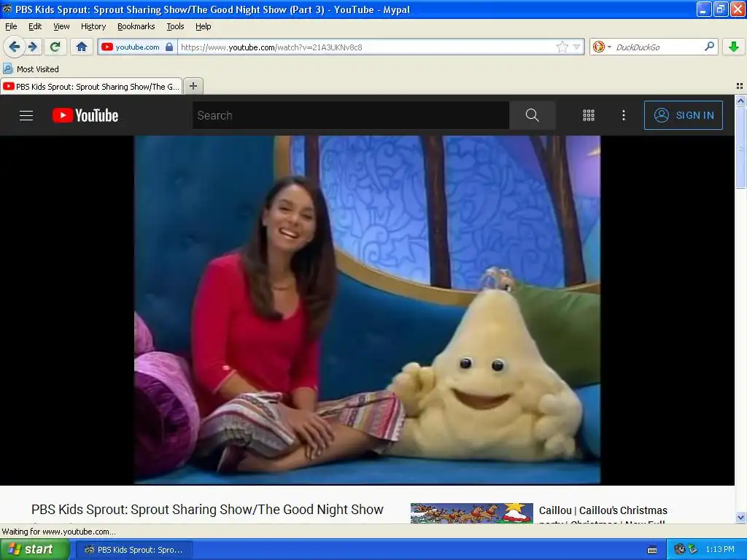The image size is (747, 560).
Task: Bookmark this page with the star icon
Action: point(562,47)
